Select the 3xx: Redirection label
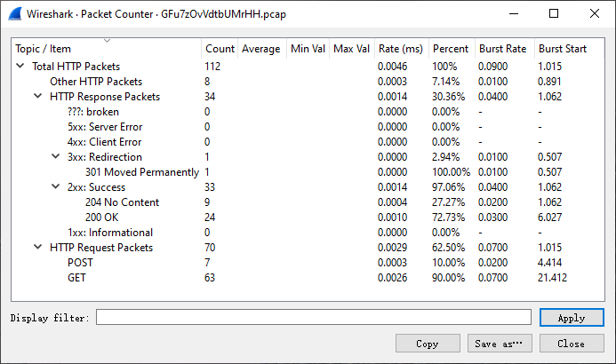616x364 pixels. pos(105,157)
